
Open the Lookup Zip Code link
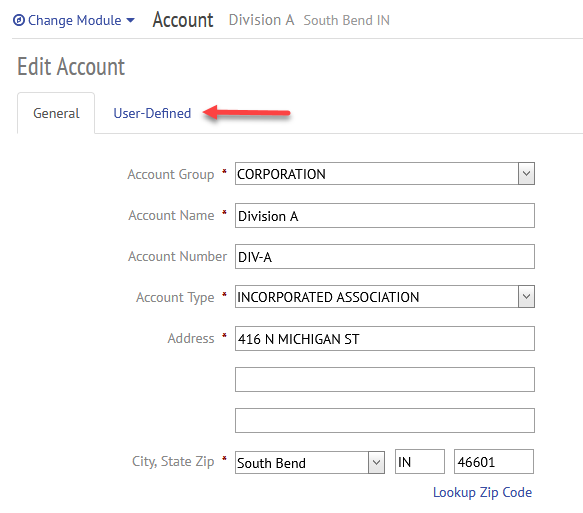click(x=482, y=492)
